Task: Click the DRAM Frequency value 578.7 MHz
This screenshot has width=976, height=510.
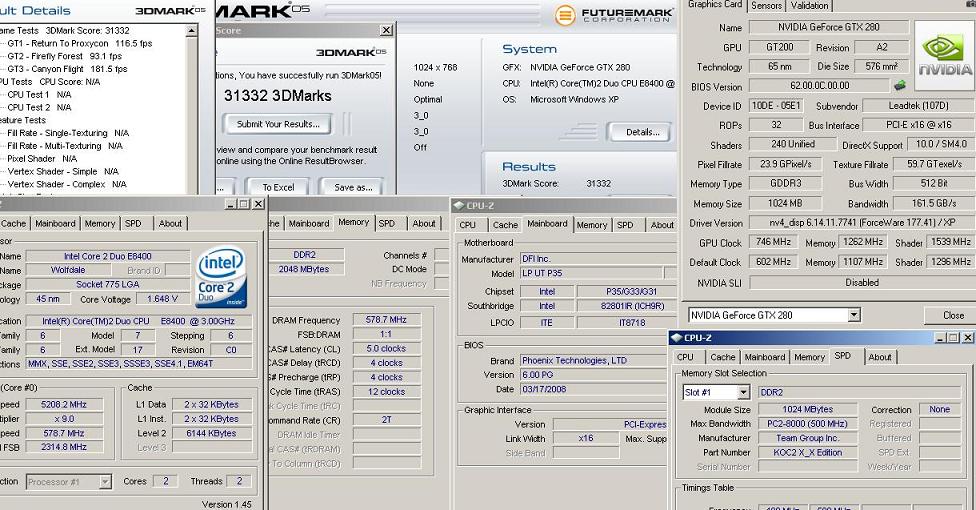Action: click(x=386, y=319)
